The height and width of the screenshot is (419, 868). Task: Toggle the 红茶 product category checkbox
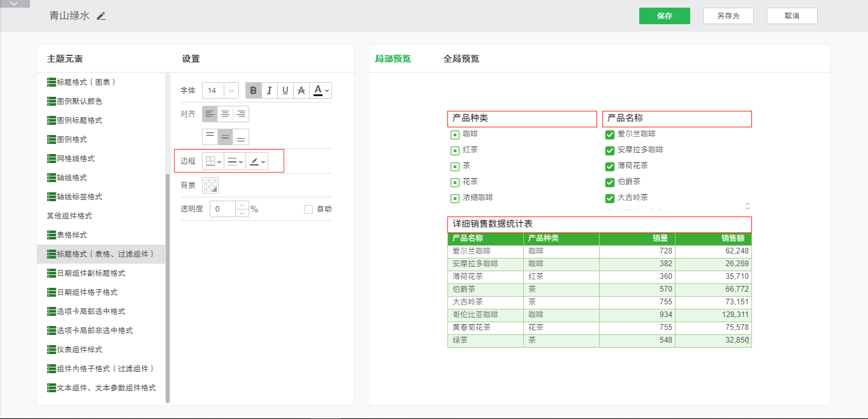click(x=455, y=150)
